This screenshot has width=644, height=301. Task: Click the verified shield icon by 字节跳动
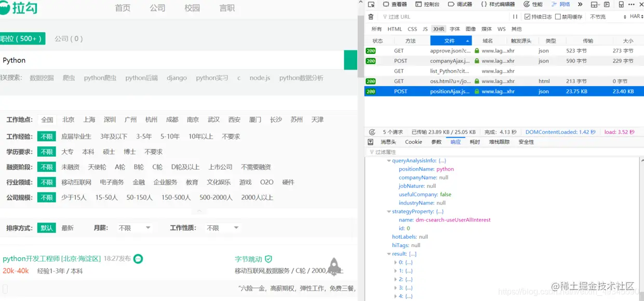pyautogui.click(x=269, y=258)
